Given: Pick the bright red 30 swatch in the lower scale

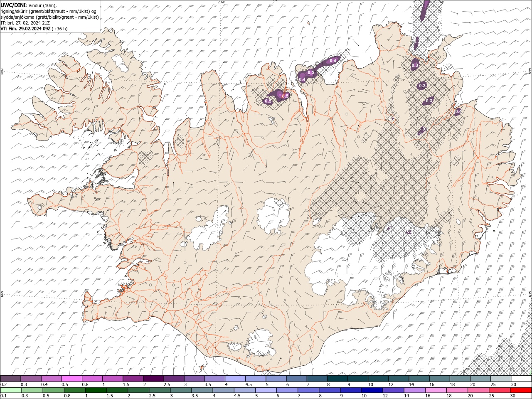Looking at the screenshot, I should coord(521,390).
